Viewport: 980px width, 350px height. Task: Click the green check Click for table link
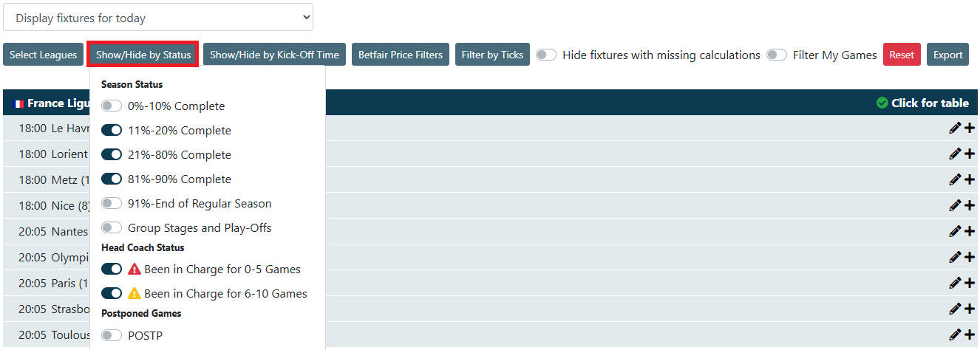point(922,103)
